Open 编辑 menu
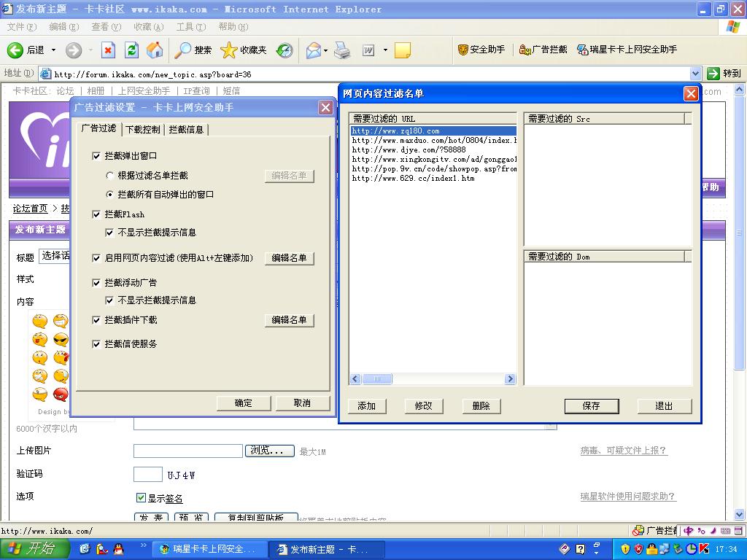Image resolution: width=747 pixels, height=560 pixels. pyautogui.click(x=64, y=27)
